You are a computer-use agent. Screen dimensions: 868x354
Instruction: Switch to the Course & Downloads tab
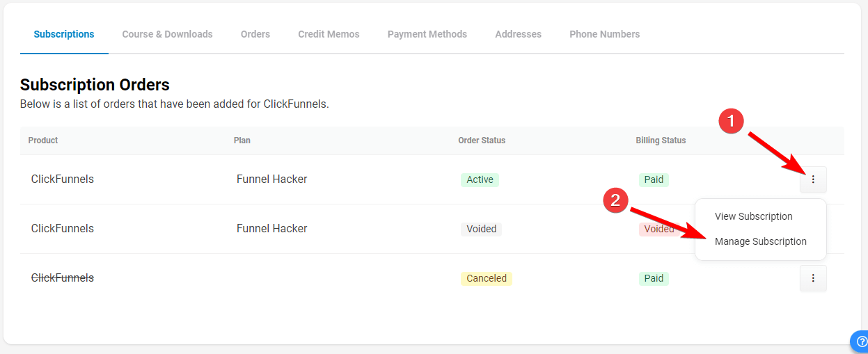tap(167, 34)
